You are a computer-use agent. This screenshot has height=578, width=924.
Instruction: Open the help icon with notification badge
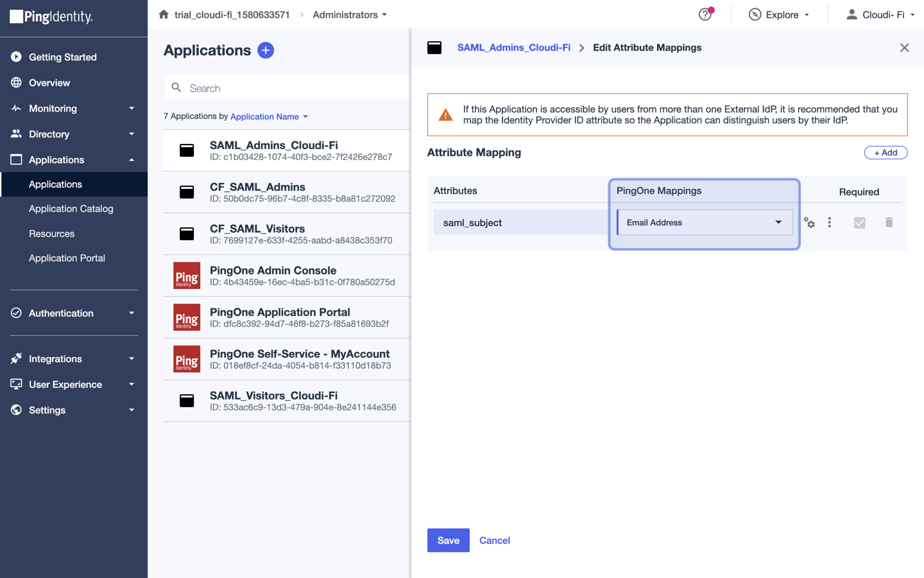(x=705, y=14)
